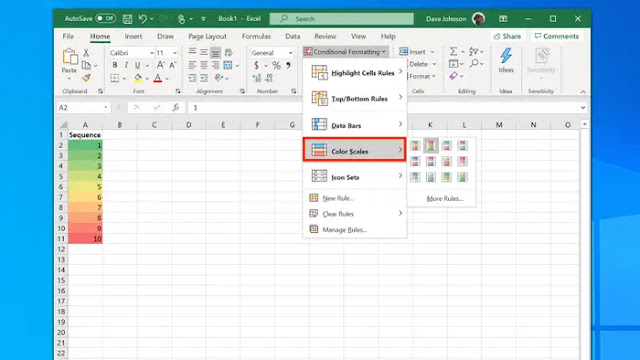Click the Wrap Text icon
This screenshot has height=360, width=640.
pyautogui.click(x=229, y=52)
